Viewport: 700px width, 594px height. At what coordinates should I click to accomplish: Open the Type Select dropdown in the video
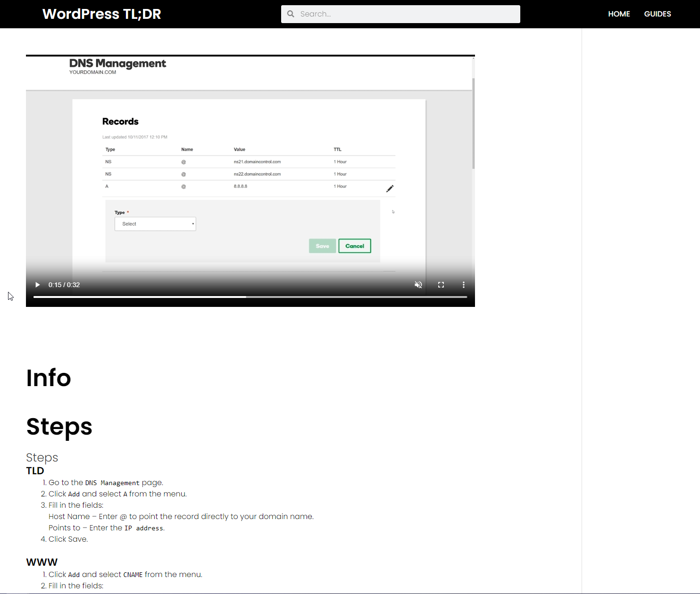click(x=155, y=224)
